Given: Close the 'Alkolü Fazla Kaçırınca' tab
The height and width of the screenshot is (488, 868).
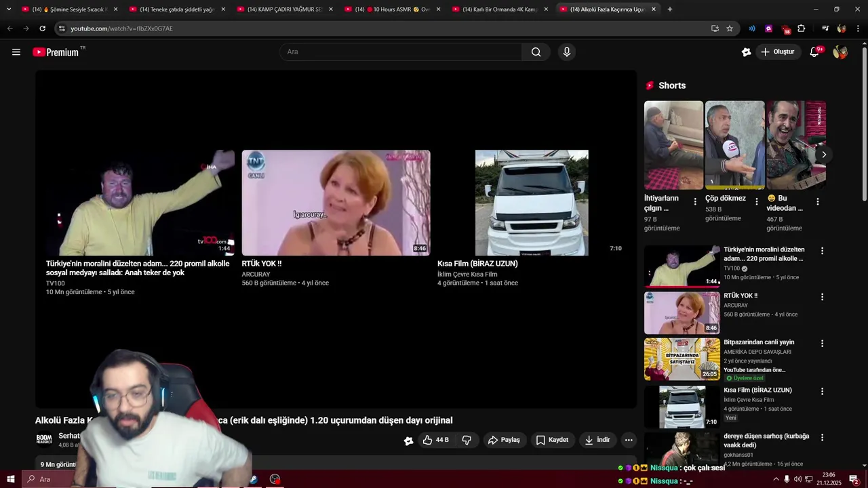Looking at the screenshot, I should tap(654, 9).
